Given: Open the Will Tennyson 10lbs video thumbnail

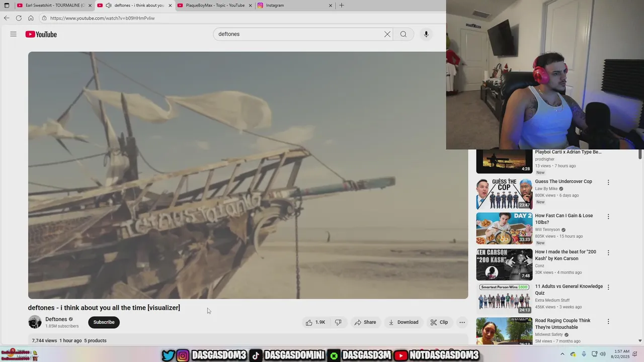Looking at the screenshot, I should click(x=504, y=228).
